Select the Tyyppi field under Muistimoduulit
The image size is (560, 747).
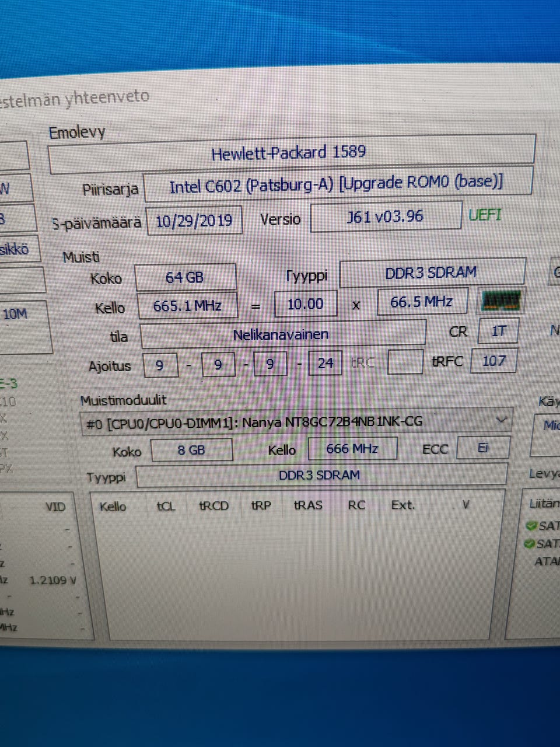[x=321, y=475]
